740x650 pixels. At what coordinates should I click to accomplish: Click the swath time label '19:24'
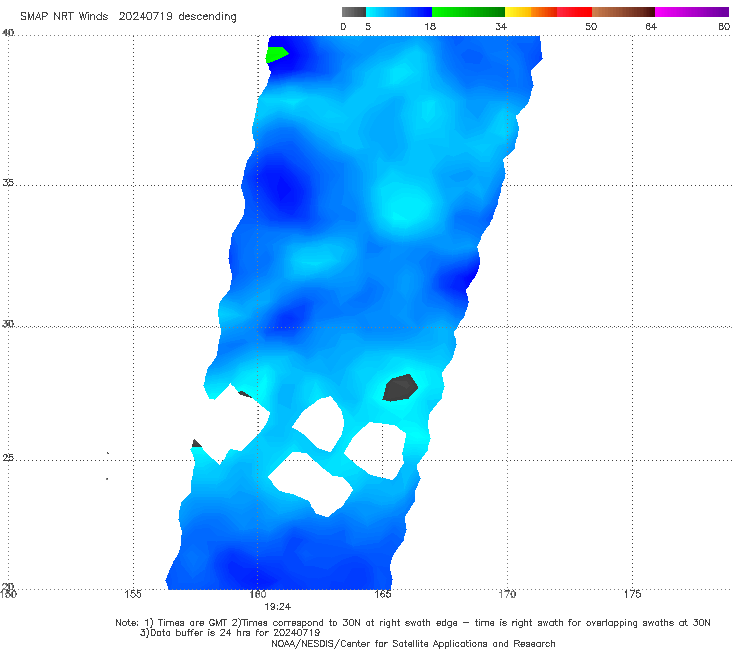tap(278, 607)
